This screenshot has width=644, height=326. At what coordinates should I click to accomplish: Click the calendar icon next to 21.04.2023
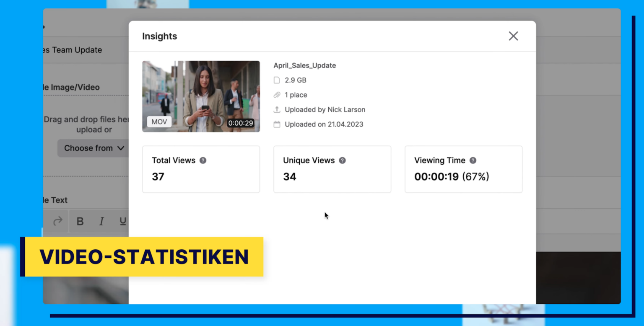(277, 124)
